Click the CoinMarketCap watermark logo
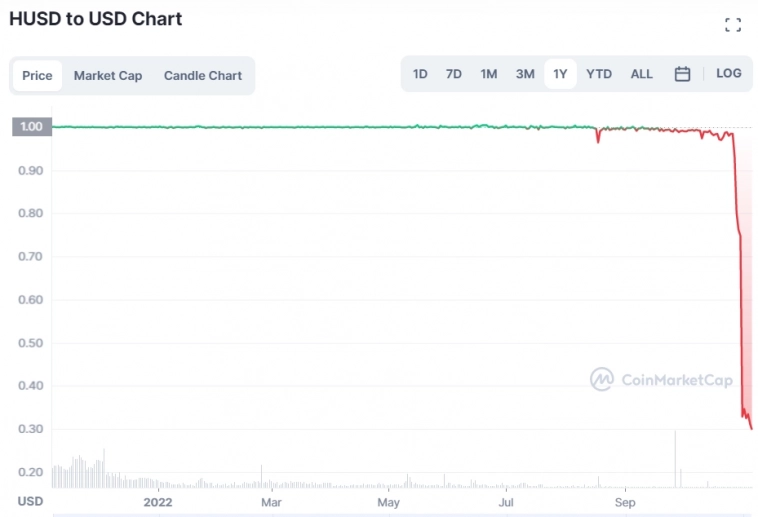 [661, 380]
